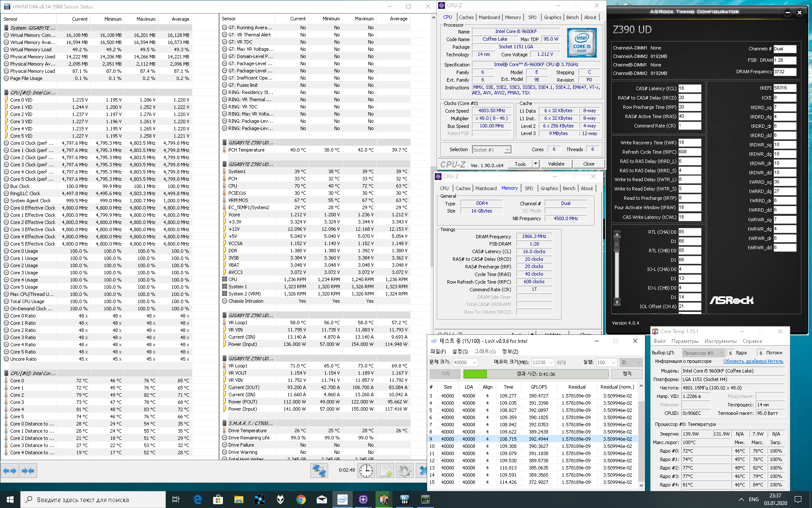Viewport: 812px width, 508px height.
Task: Click the HWiNFO clock reset timer icon
Action: point(366,471)
